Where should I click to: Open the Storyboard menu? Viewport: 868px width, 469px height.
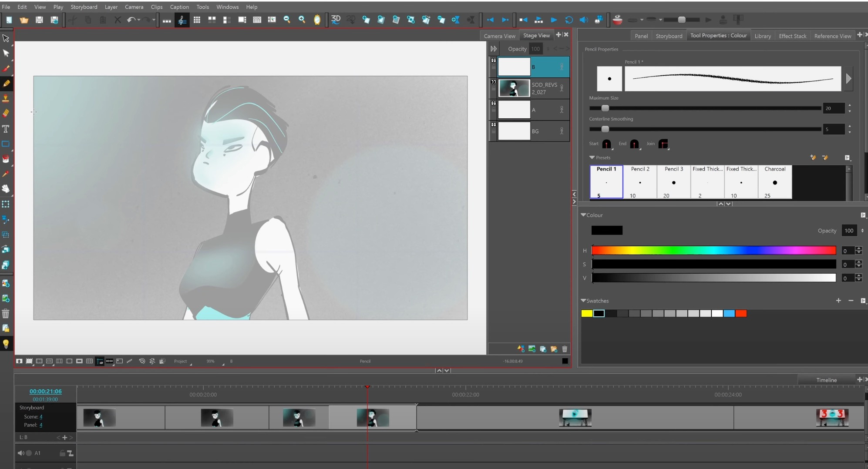pyautogui.click(x=84, y=7)
